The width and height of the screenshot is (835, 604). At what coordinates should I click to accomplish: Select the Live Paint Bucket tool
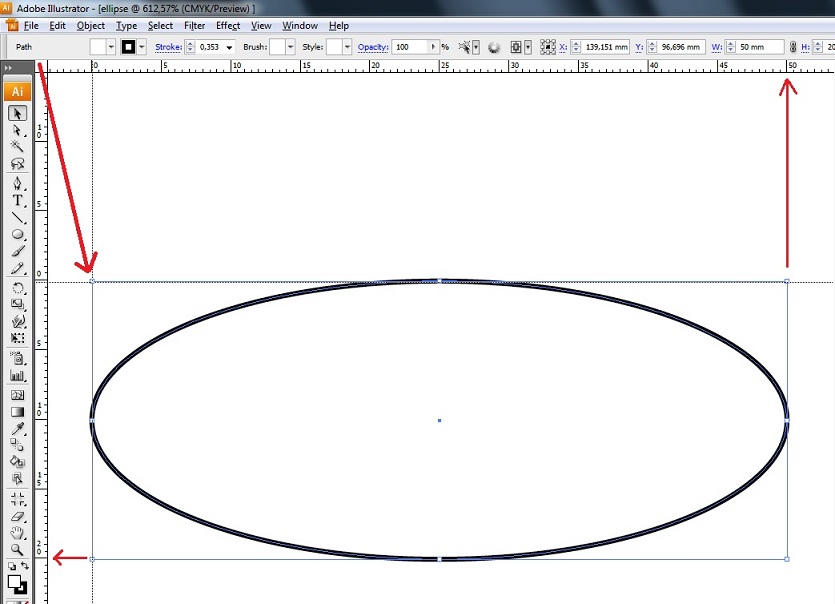17,462
